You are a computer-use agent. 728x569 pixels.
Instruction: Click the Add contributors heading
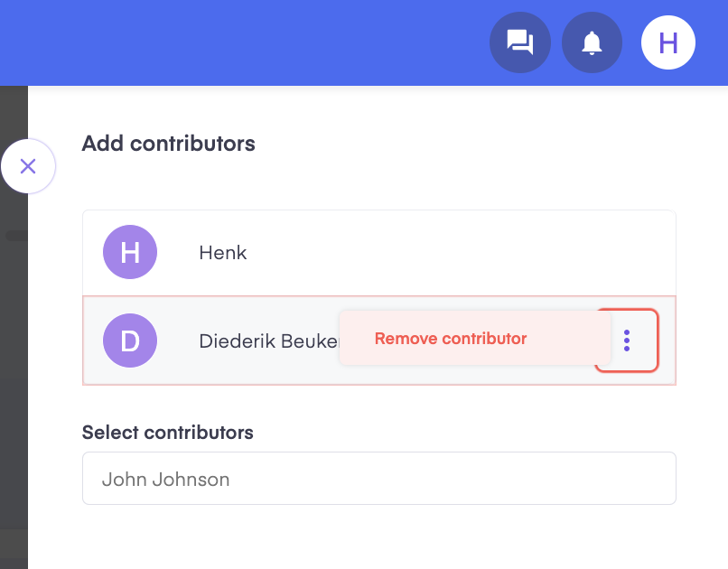(x=169, y=144)
